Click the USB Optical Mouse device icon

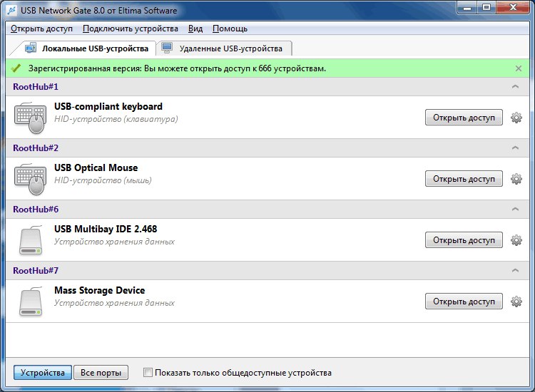[31, 179]
